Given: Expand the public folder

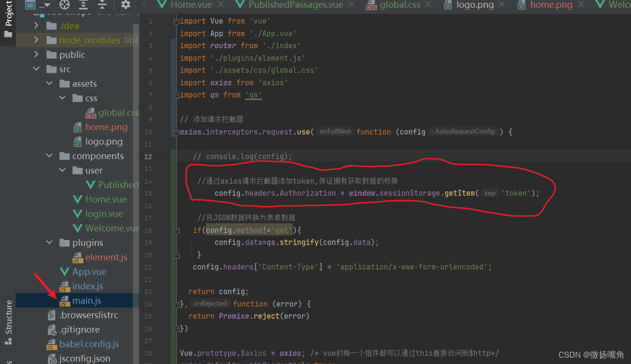Looking at the screenshot, I should 37,54.
